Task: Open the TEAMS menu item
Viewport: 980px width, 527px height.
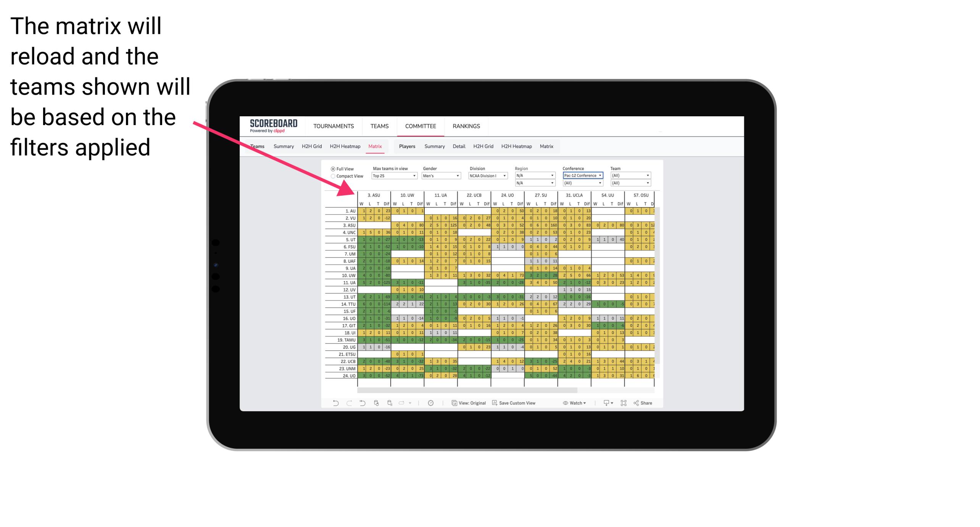Action: tap(378, 126)
